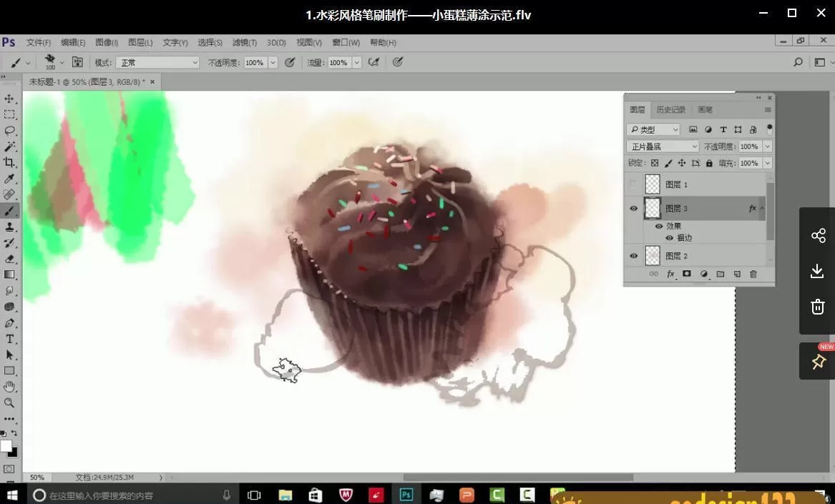
Task: Delete layer using trash icon
Action: [753, 274]
